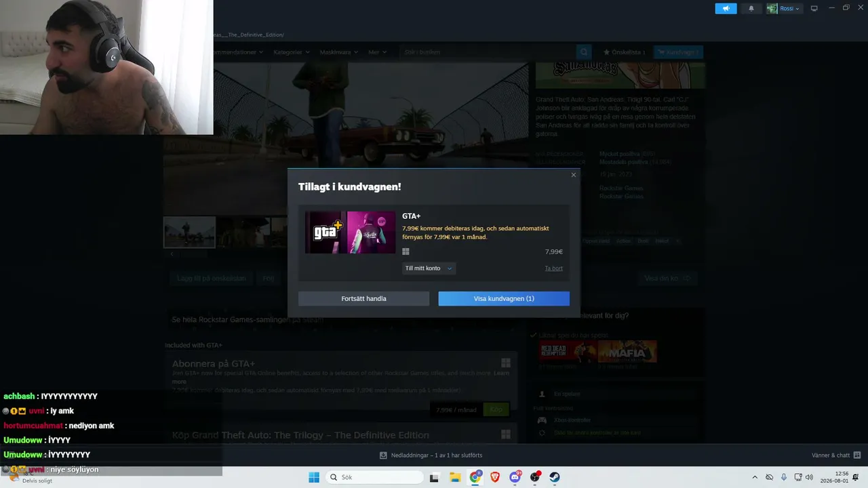868x488 pixels.
Task: Open OBS Studio from the taskbar
Action: coord(535,477)
